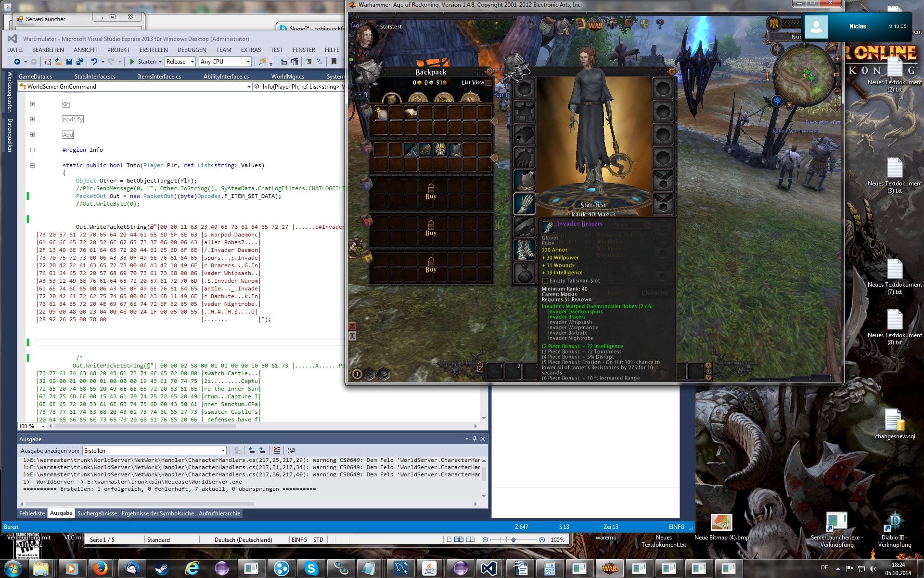Navigate backward with the blue back arrow
This screenshot has height=578, width=924.
tap(17, 62)
